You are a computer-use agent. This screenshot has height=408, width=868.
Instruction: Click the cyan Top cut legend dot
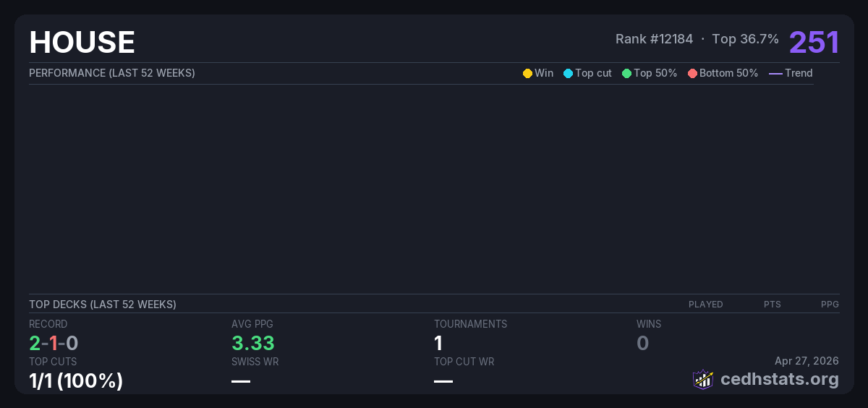[568, 73]
